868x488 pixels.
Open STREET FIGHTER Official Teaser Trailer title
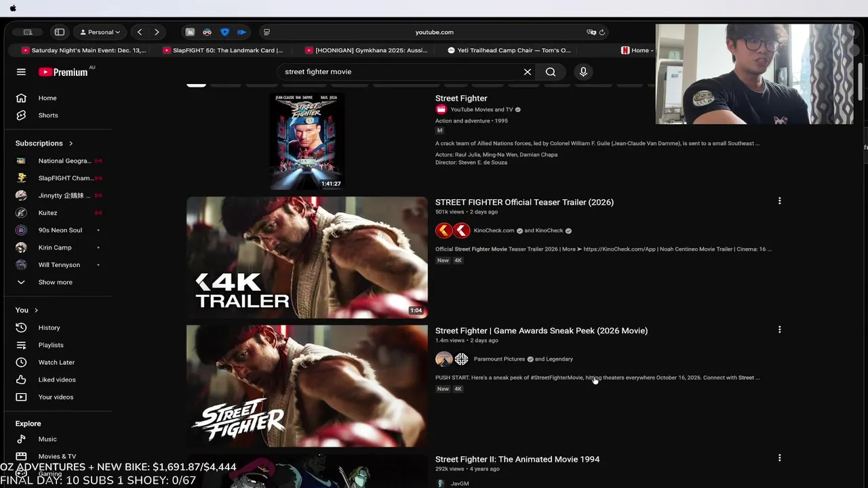(x=524, y=202)
